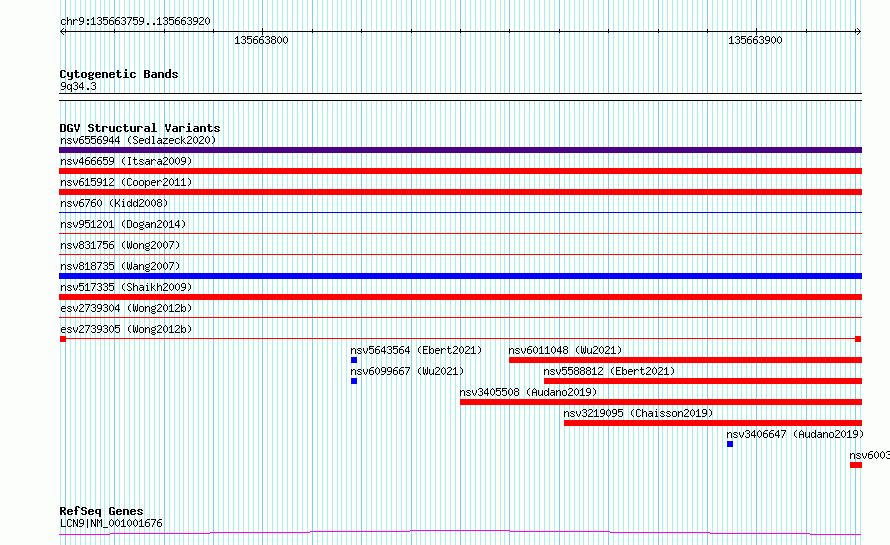This screenshot has height=545, width=890.
Task: Click the magenta LCN9 gene line
Action: [460, 532]
